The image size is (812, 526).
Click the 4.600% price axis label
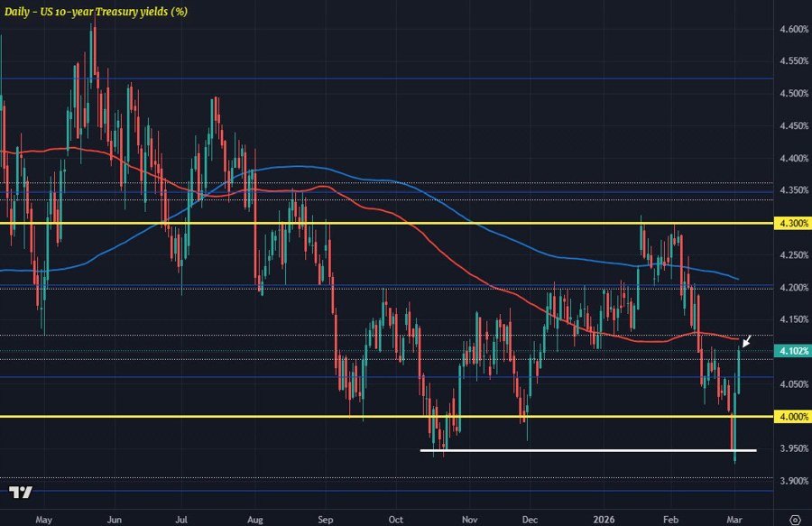pos(790,29)
